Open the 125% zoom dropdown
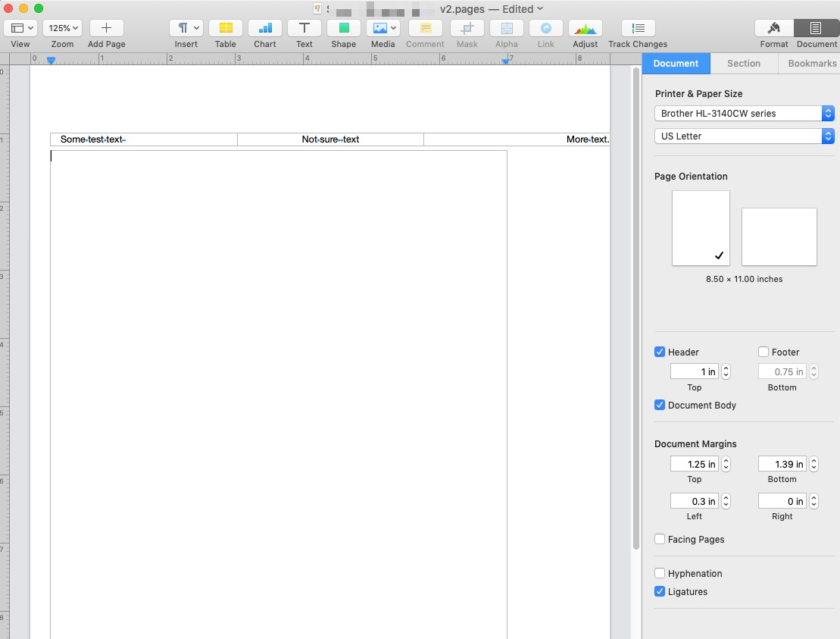Viewport: 840px width, 639px height. click(62, 29)
